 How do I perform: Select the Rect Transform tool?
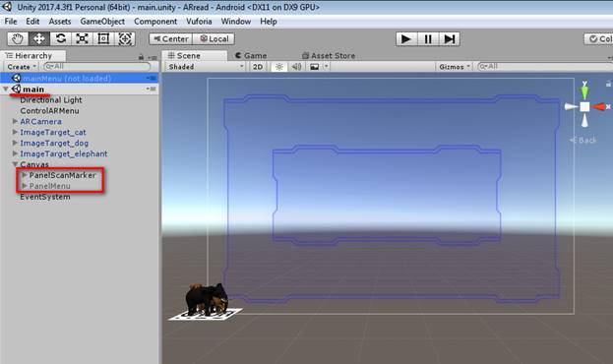click(x=103, y=38)
